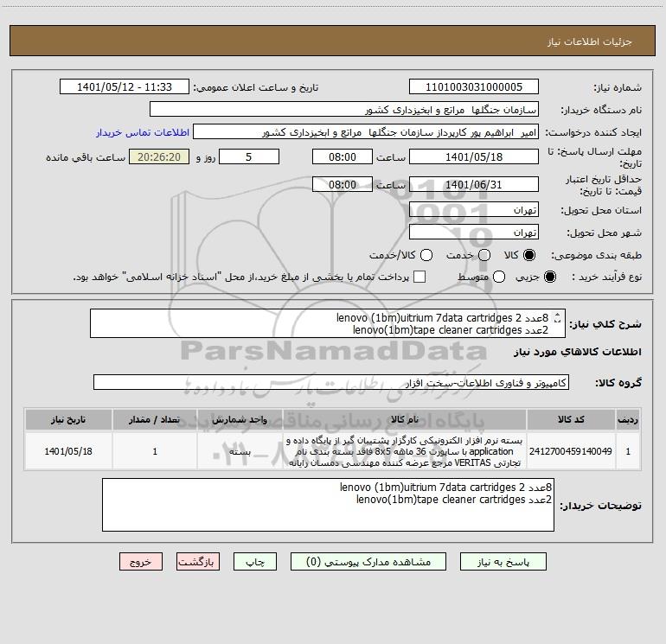Image resolution: width=666 pixels, height=644 pixels.
Task: Select the جزیی purchase type radio
Action: click(x=549, y=277)
